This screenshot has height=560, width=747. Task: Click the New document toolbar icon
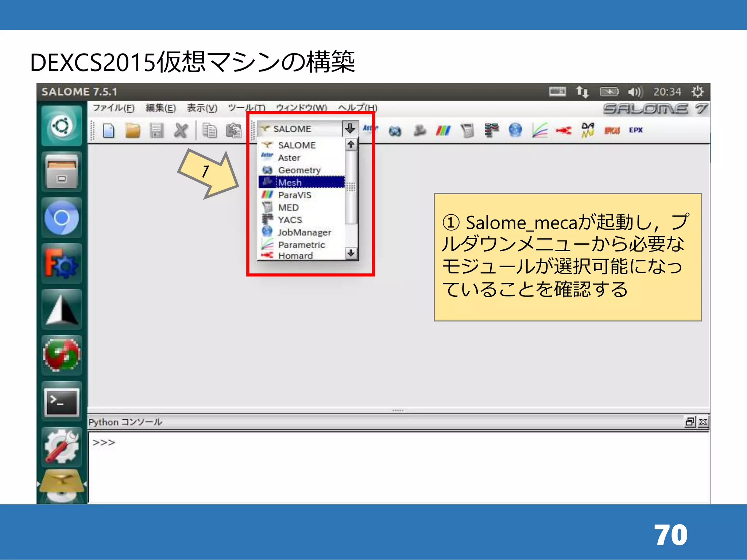108,131
